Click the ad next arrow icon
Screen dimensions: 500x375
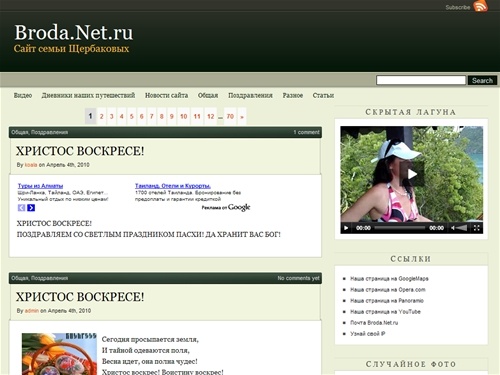31,208
